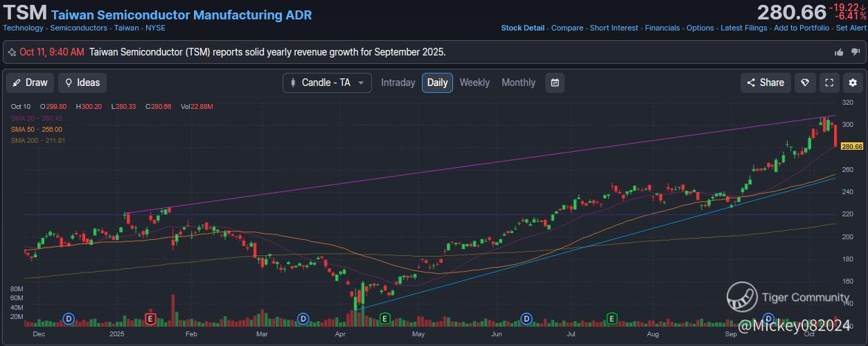868x346 pixels.
Task: Open chart settings gear
Action: tap(853, 83)
